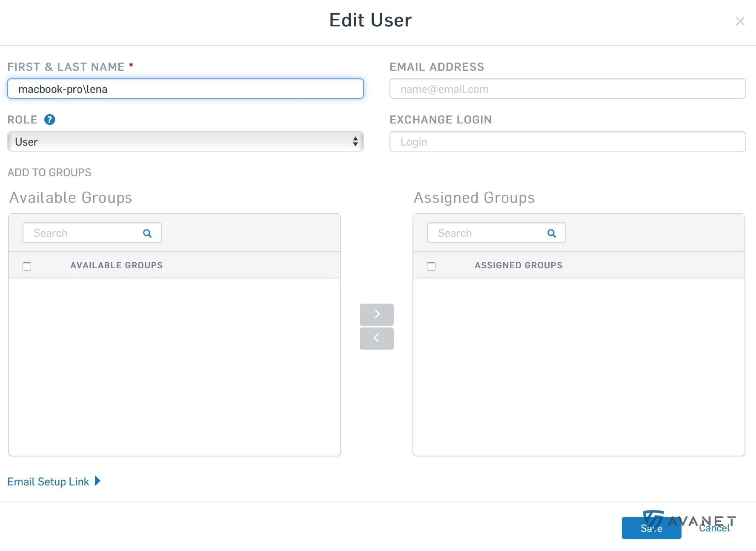Click the Email Address input field
Screen dimensions: 756x551
coord(568,89)
